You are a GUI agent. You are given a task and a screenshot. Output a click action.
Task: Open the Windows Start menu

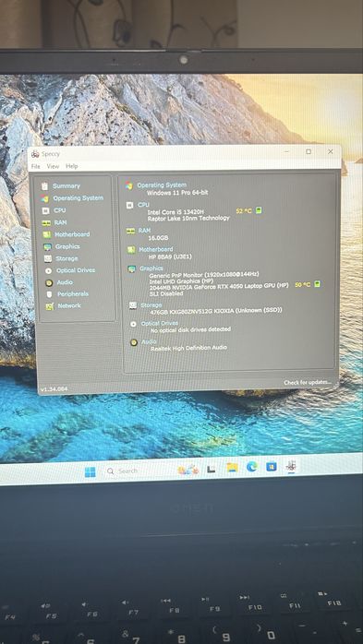pos(90,471)
